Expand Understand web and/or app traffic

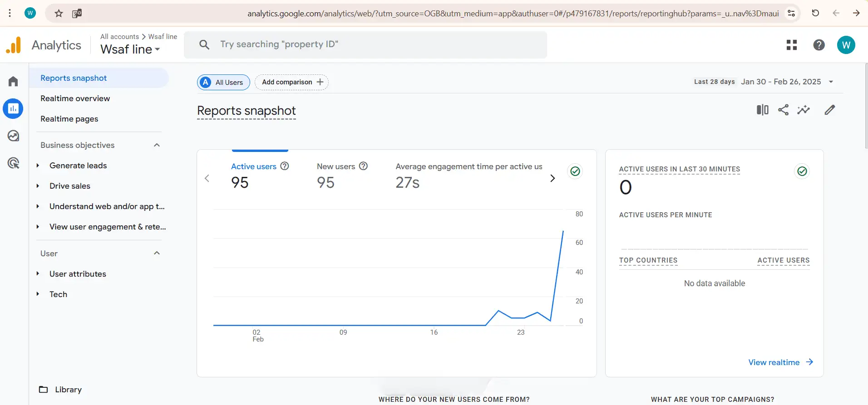(38, 206)
